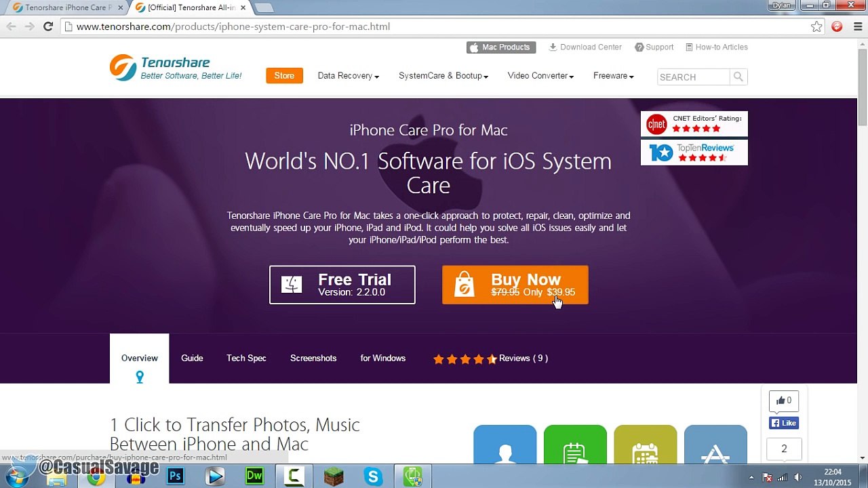
Task: Open Skype from the taskbar
Action: pos(373,476)
